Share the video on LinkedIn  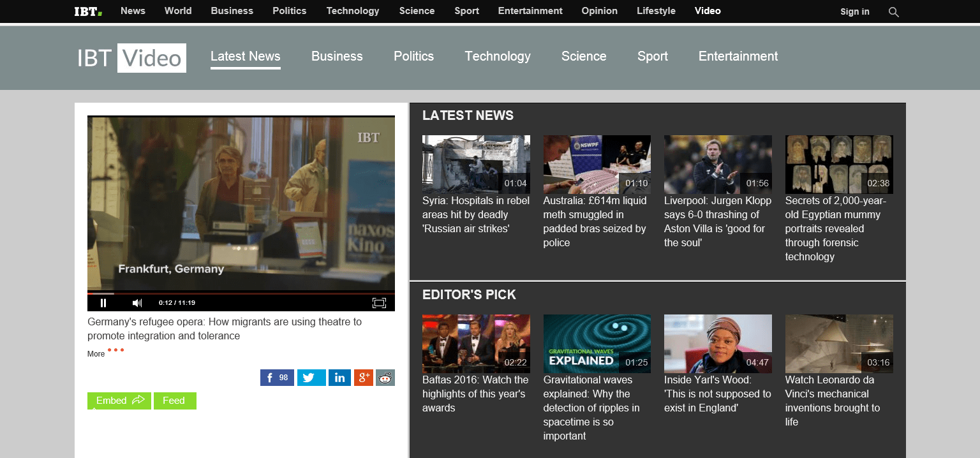[340, 378]
